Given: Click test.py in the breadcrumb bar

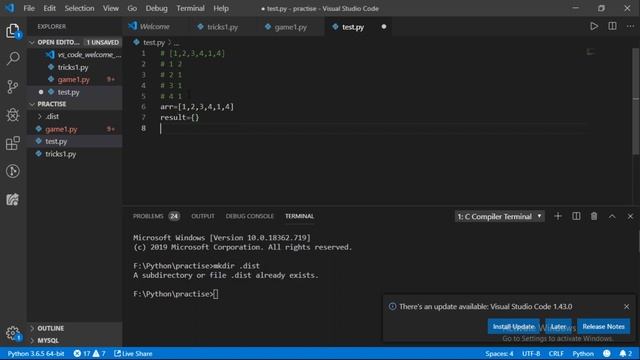Looking at the screenshot, I should tap(153, 42).
